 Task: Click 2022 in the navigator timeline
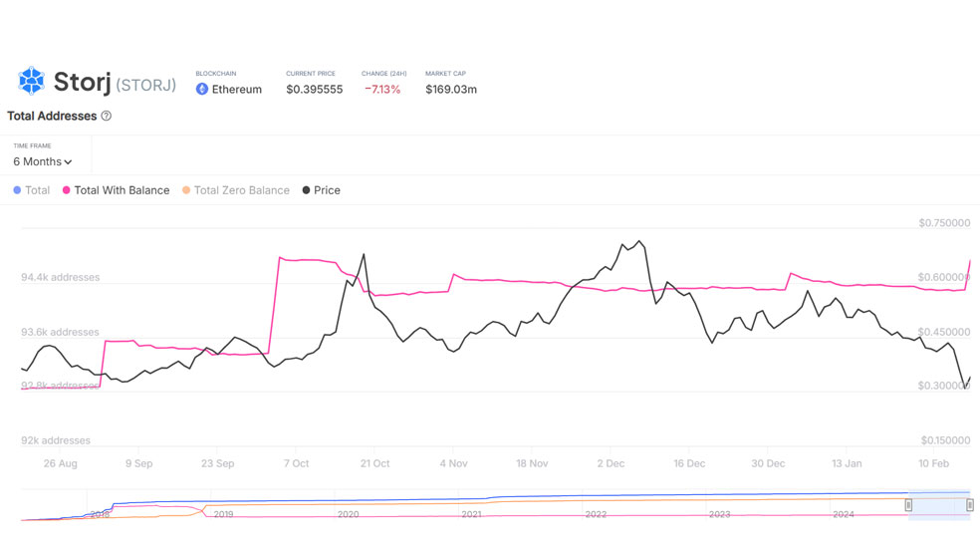[596, 514]
